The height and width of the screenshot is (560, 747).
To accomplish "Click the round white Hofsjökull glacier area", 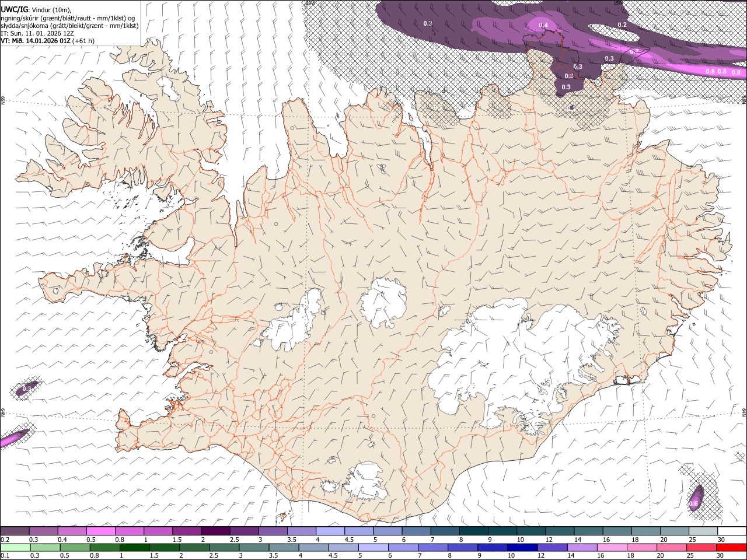I will click(x=383, y=302).
